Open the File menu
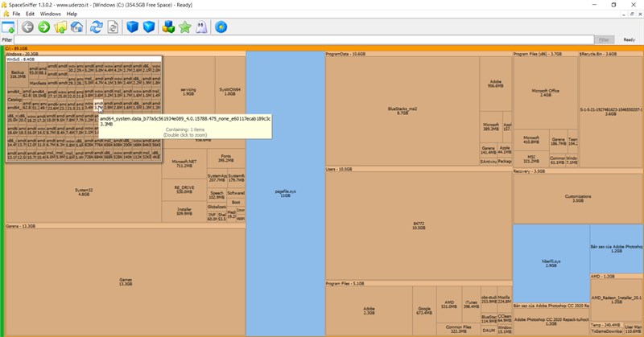The width and height of the screenshot is (644, 337). pos(16,14)
